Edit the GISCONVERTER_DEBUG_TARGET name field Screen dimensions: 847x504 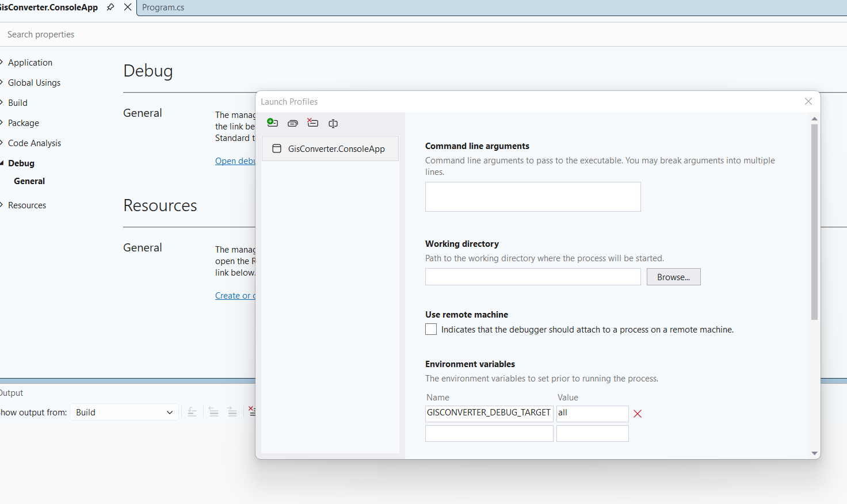tap(489, 414)
